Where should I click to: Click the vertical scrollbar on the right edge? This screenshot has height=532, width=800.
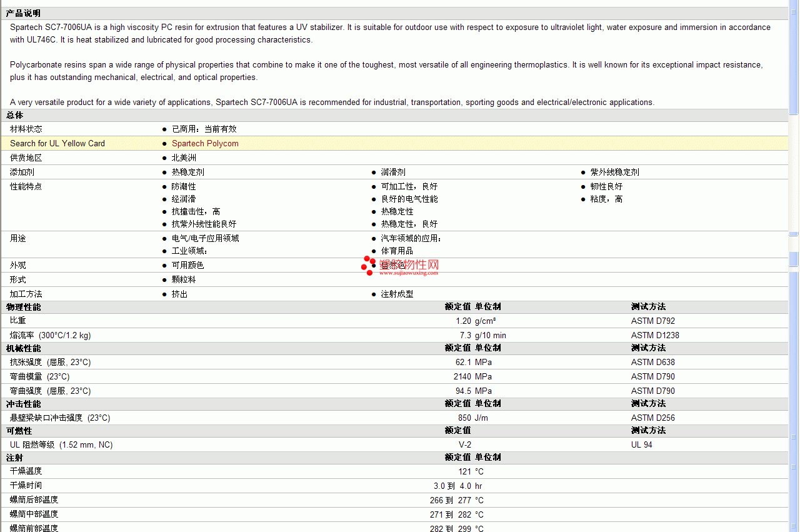[x=794, y=266]
